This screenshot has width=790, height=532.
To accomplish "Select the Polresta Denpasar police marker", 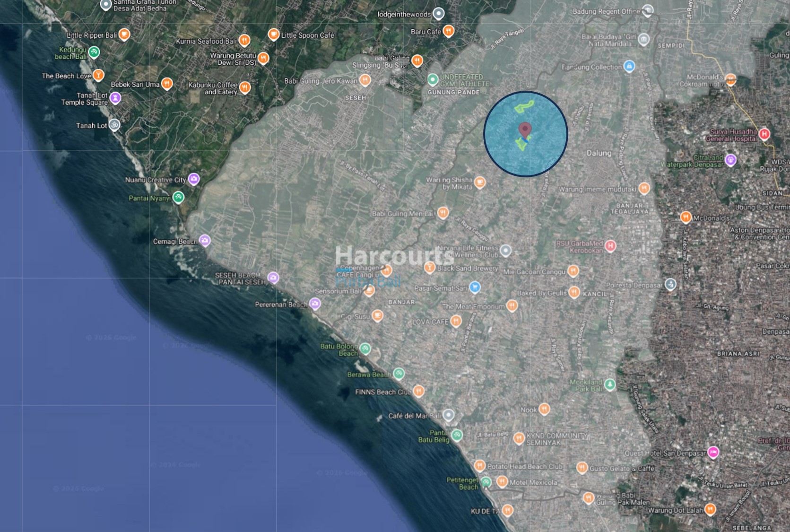I will [670, 284].
